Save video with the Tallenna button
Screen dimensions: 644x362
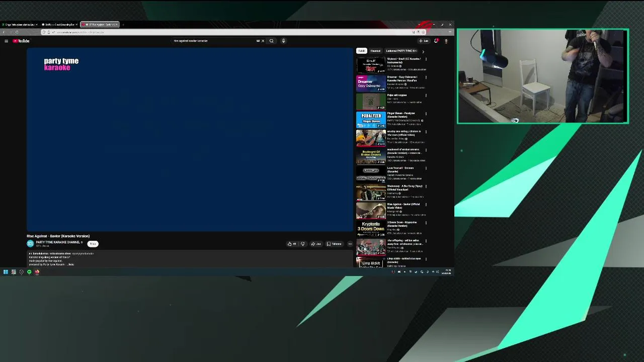tap(334, 244)
